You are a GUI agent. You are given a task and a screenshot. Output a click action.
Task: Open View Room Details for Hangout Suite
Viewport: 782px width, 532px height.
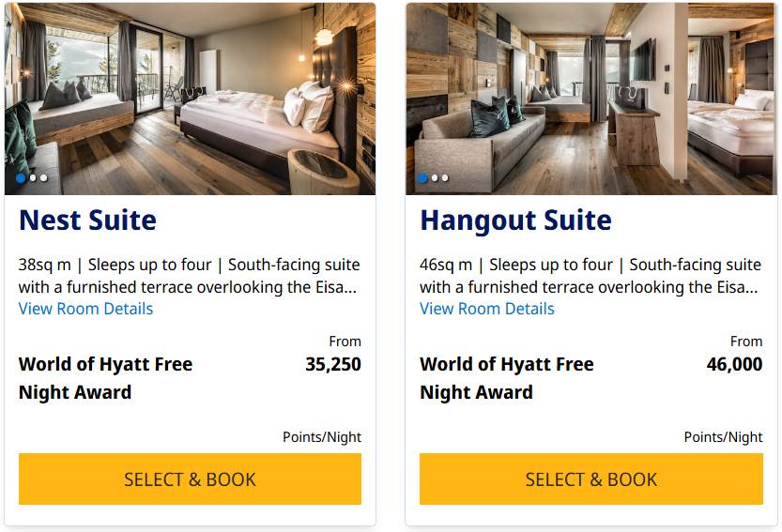(x=486, y=309)
